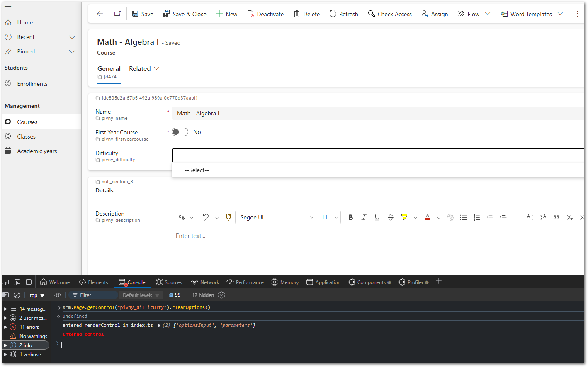Click the copy formatting brush icon

228,217
